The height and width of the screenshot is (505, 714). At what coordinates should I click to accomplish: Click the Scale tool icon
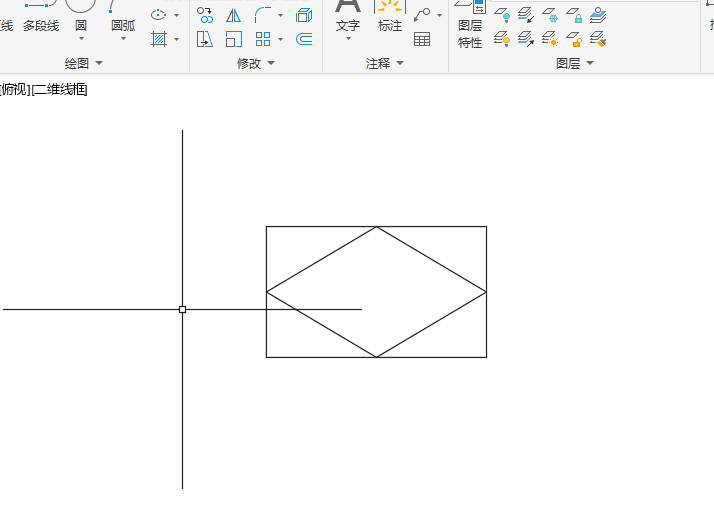234,39
